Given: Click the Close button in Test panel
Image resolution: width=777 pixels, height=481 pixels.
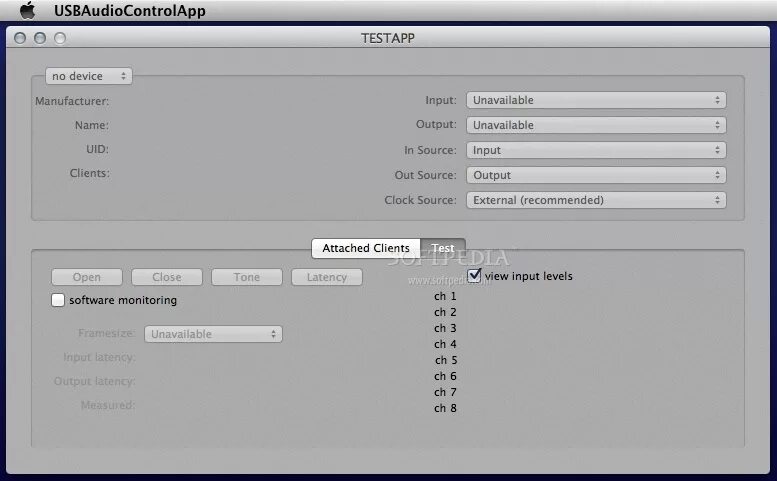Looking at the screenshot, I should pyautogui.click(x=166, y=277).
